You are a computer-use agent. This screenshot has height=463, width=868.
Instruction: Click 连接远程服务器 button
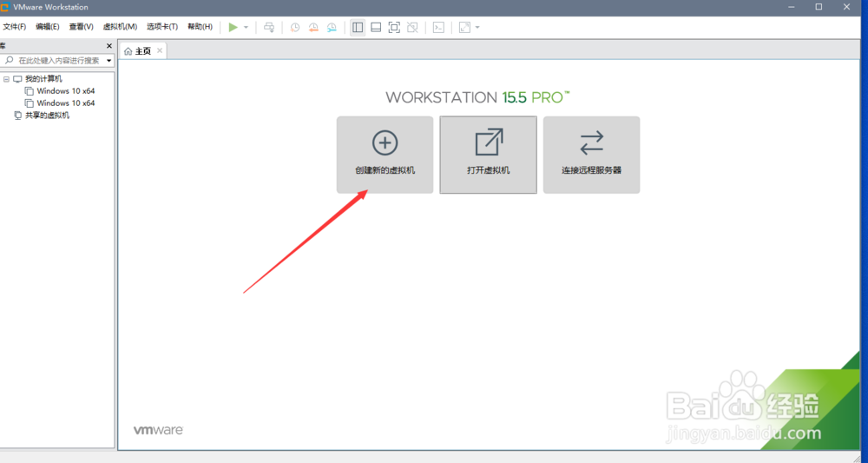coord(591,155)
